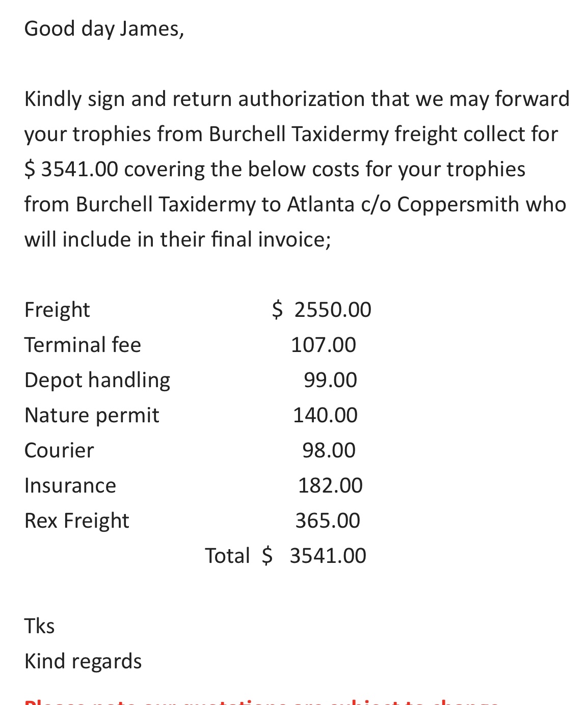Click the Courier line label

[x=59, y=451]
